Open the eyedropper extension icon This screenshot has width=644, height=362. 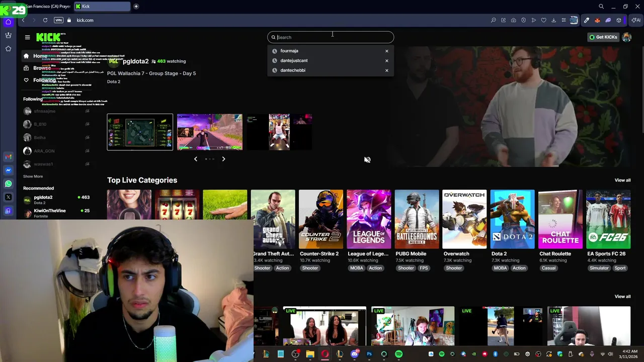click(x=587, y=20)
